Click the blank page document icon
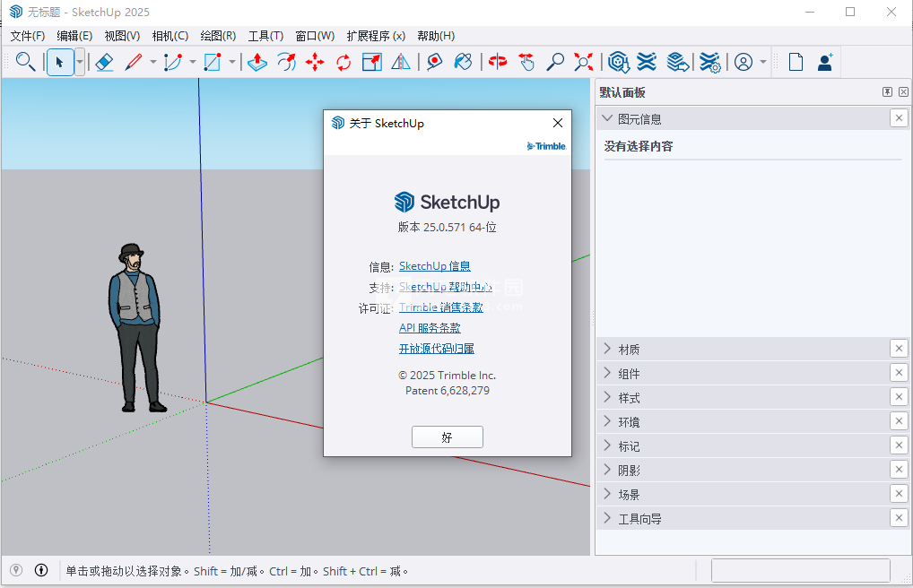This screenshot has width=913, height=588. coord(796,62)
